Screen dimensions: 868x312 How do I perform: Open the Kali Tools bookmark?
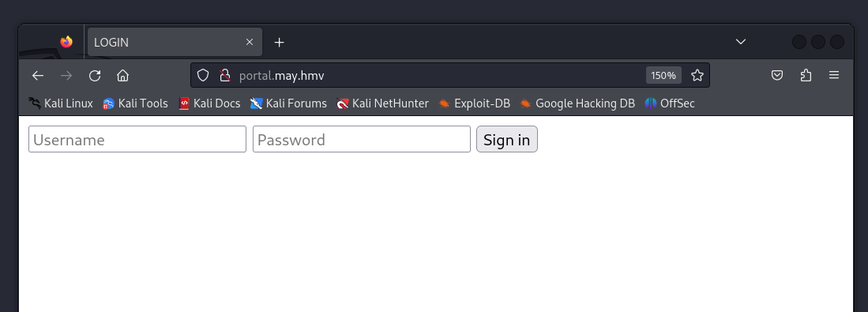(x=135, y=103)
